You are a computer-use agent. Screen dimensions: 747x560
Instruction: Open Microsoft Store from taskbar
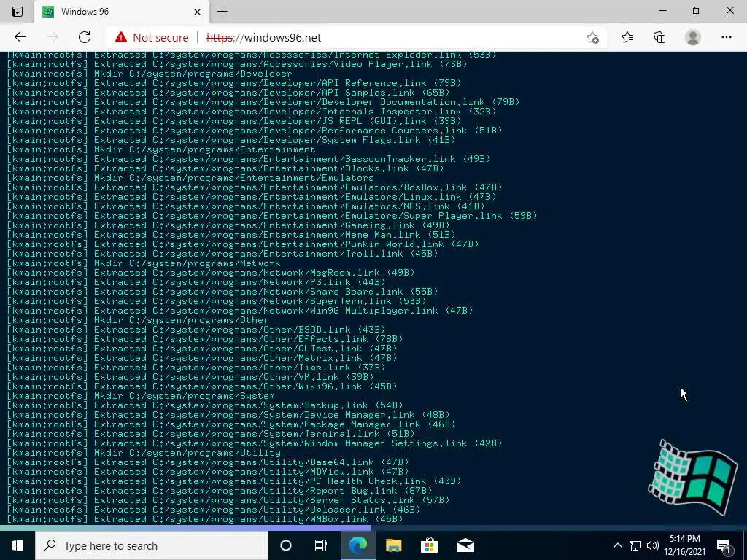(x=429, y=545)
